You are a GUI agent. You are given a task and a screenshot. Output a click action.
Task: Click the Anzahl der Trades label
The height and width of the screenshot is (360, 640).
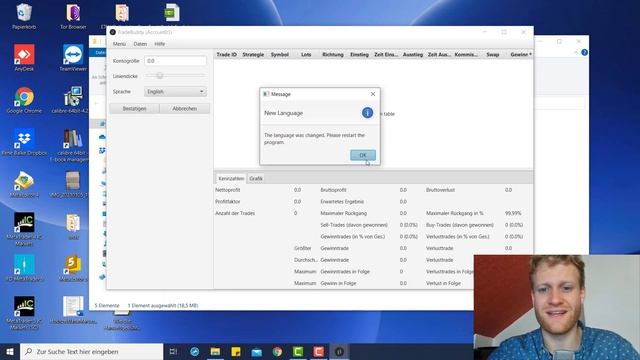pyautogui.click(x=235, y=213)
